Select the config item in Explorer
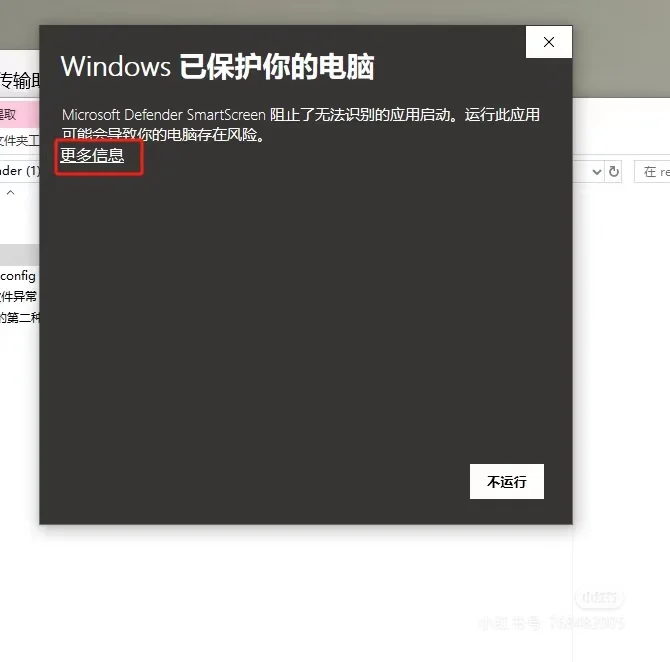 coord(18,276)
